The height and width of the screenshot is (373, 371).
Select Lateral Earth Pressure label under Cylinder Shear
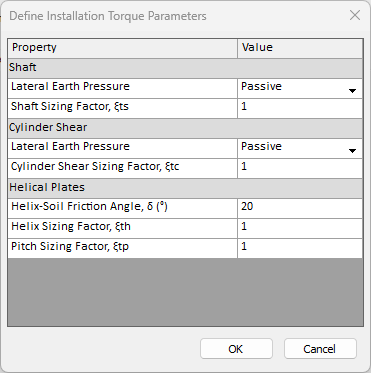[x=70, y=146]
